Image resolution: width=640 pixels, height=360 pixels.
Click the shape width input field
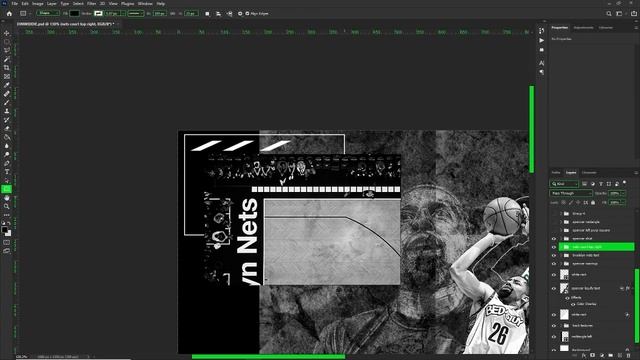tap(160, 13)
